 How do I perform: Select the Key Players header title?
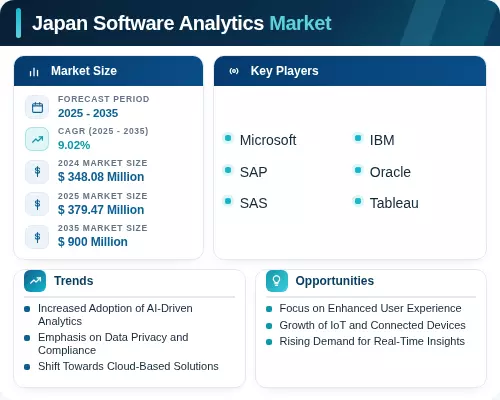coord(284,71)
